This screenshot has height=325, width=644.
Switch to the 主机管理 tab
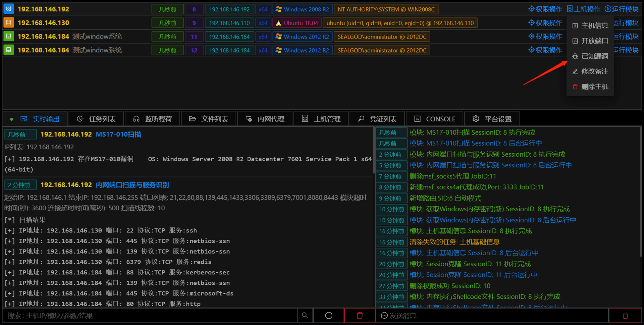[321, 119]
